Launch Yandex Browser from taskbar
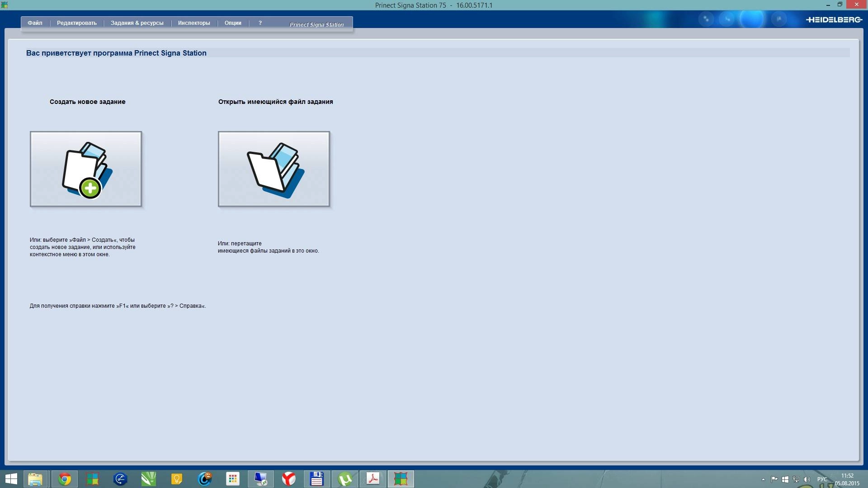Screen dimensions: 868x488 point(289,479)
